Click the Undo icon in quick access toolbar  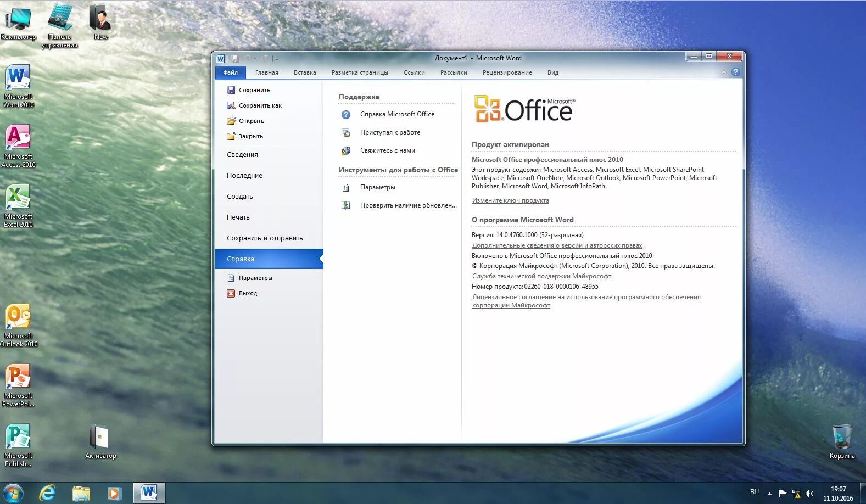click(x=248, y=58)
